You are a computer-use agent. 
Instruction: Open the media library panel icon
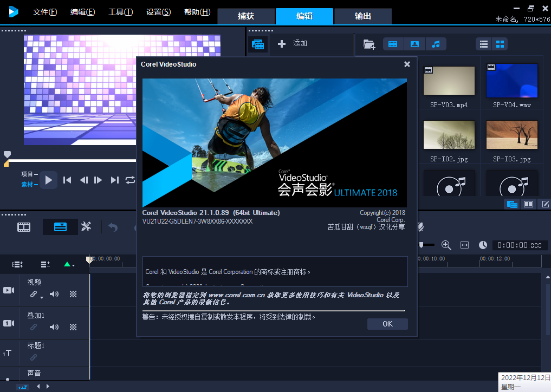click(x=258, y=44)
